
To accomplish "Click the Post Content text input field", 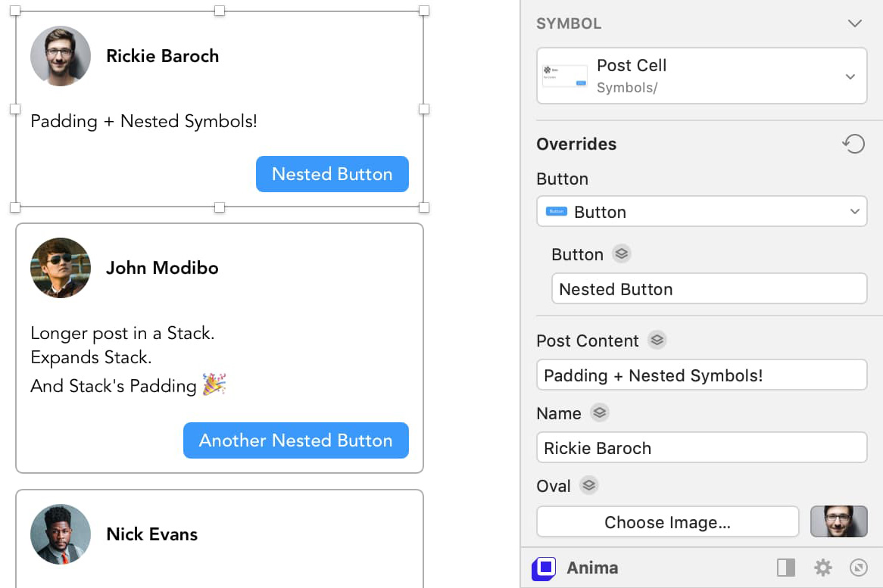I will (x=702, y=375).
